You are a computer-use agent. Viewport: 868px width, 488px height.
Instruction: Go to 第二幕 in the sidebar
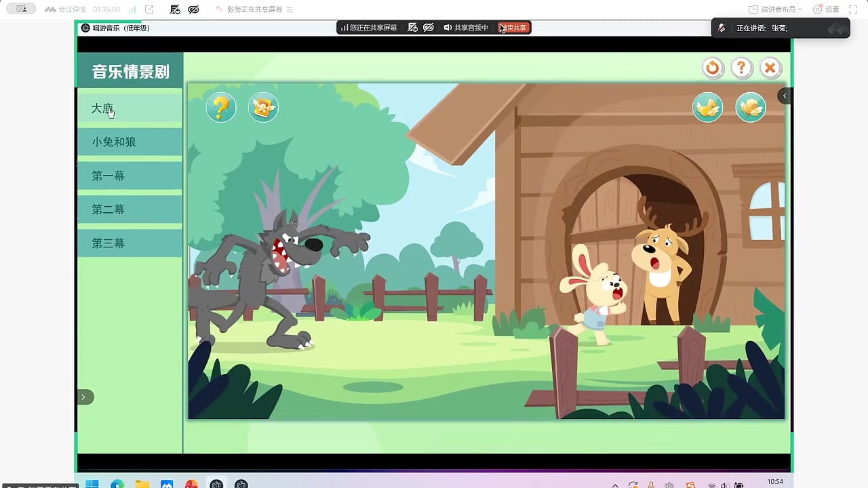pos(130,209)
